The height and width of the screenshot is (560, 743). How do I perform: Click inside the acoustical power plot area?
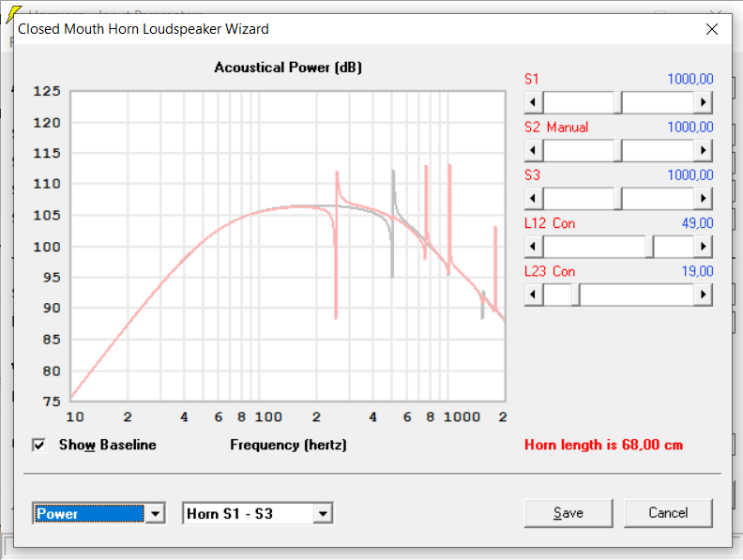pos(288,246)
